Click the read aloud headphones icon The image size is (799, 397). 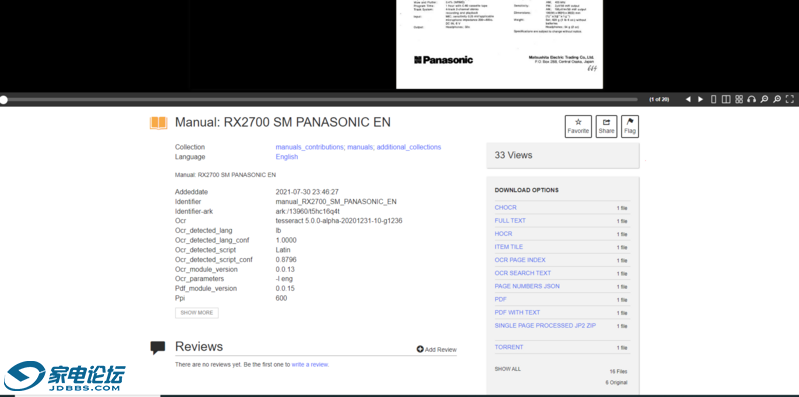tap(752, 99)
